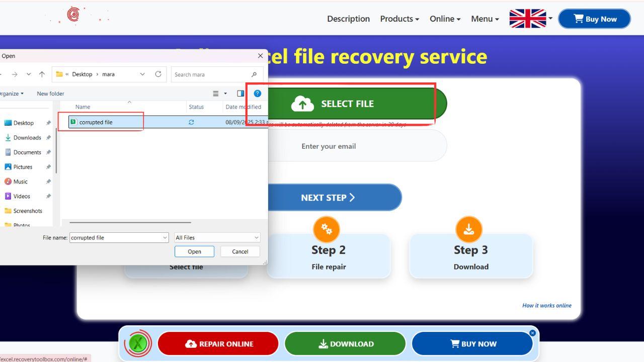This screenshot has width=644, height=362.
Task: Sort files by Status column
Action: (196, 107)
